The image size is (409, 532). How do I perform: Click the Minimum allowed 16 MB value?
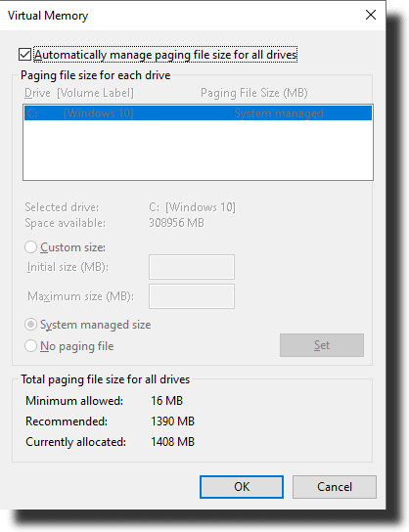point(167,401)
